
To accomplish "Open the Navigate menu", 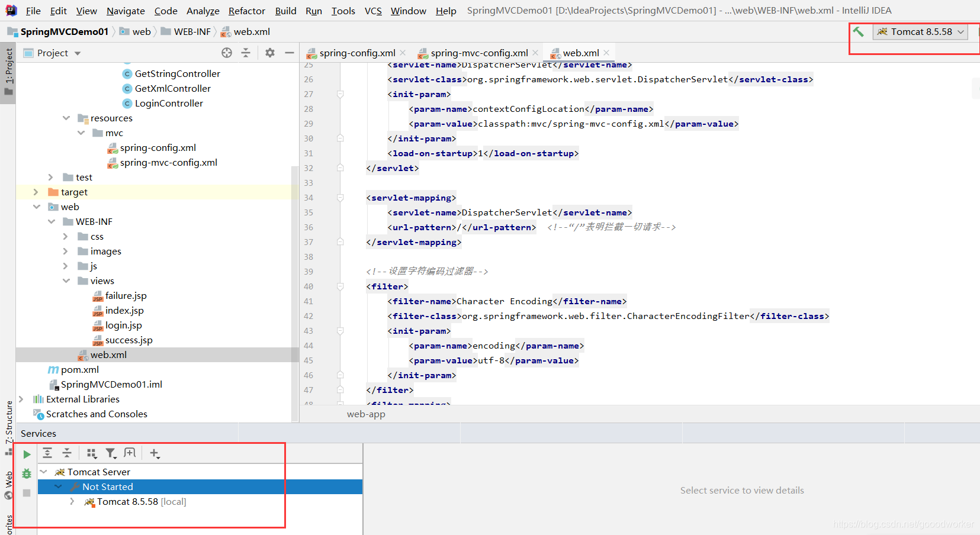I will click(x=126, y=11).
